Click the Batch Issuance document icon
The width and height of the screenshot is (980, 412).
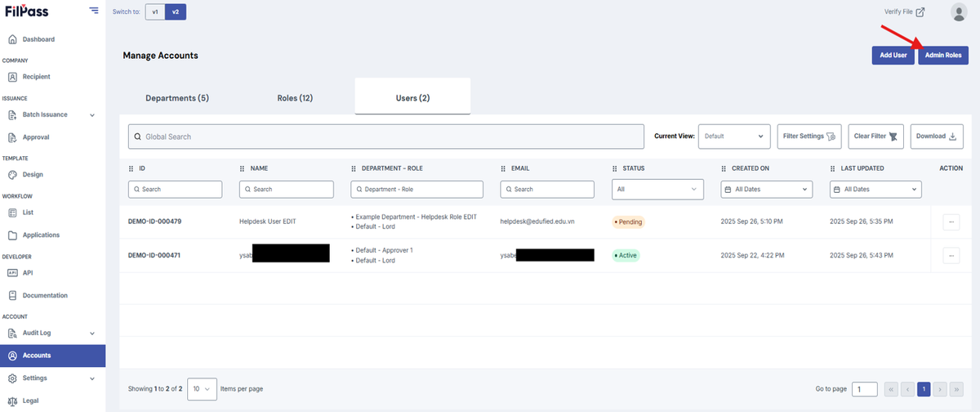coord(12,115)
